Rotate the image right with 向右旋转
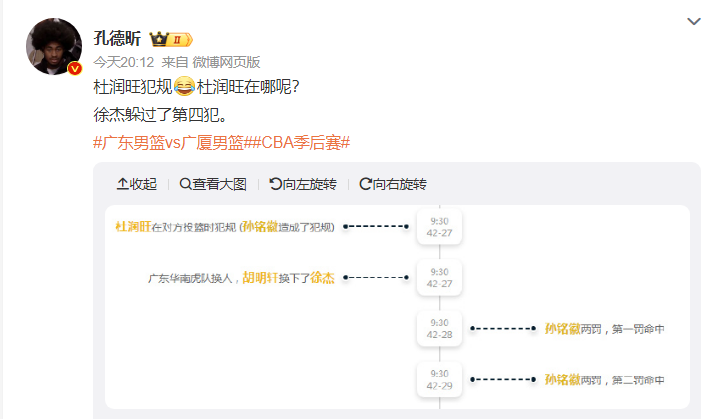 tap(393, 184)
